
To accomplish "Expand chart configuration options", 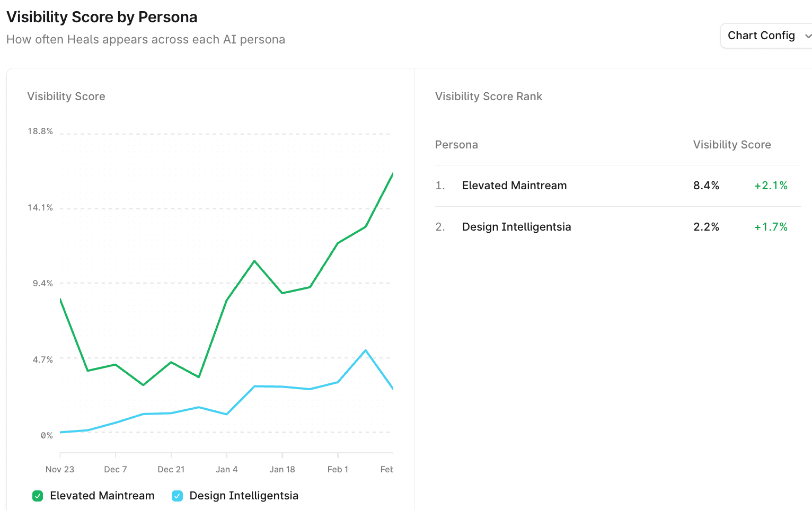I will tap(765, 36).
